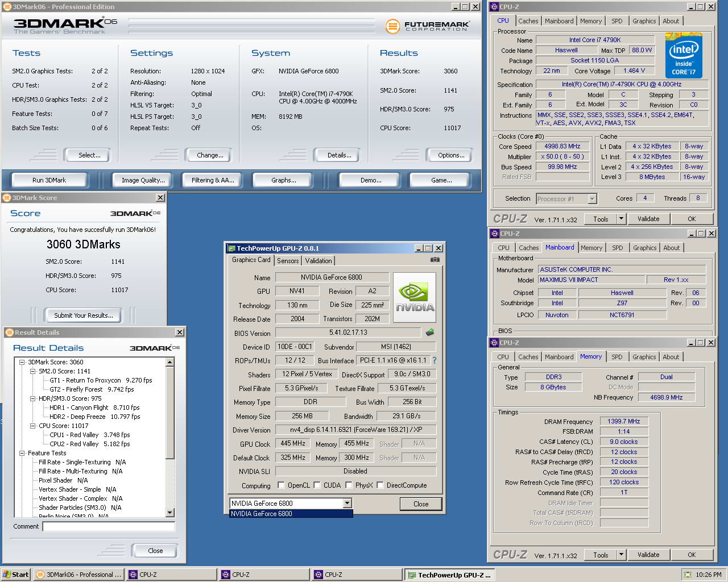This screenshot has height=582, width=728.
Task: Open the Processor #1 selection dropdown
Action: pyautogui.click(x=592, y=199)
